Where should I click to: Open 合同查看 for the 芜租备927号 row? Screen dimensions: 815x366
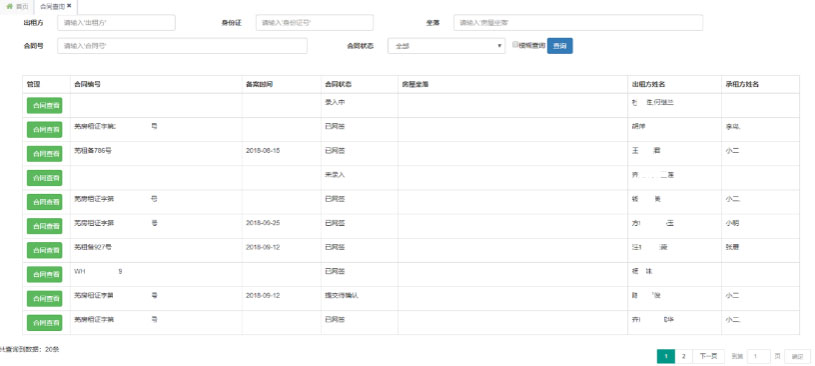tap(45, 250)
